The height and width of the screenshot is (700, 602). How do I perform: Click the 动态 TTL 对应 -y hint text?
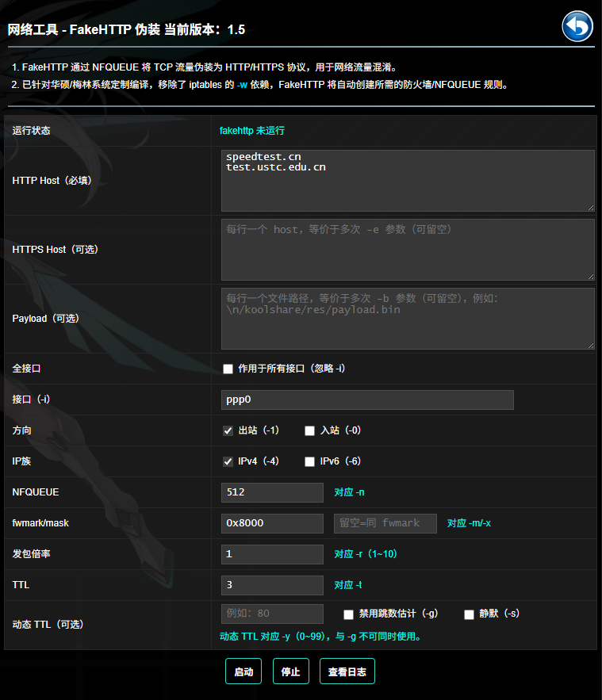point(320,636)
